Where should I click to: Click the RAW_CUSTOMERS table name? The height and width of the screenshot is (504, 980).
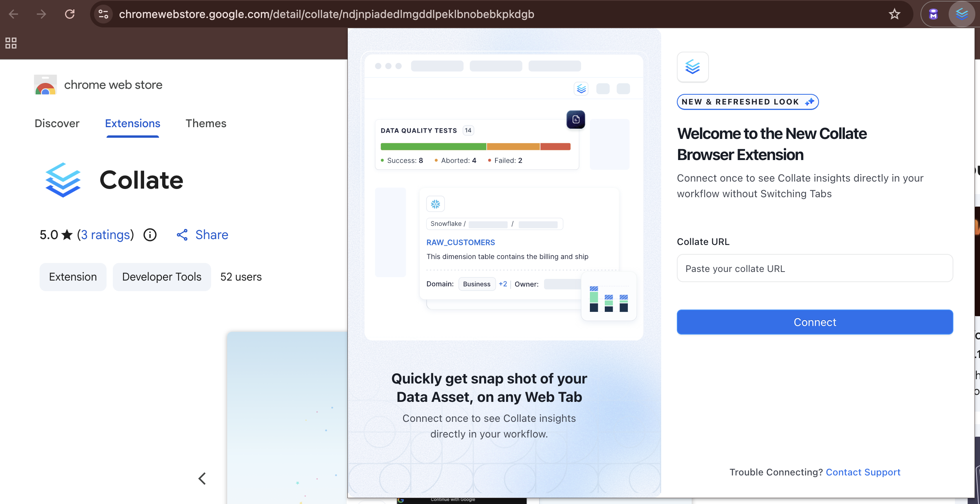point(461,243)
